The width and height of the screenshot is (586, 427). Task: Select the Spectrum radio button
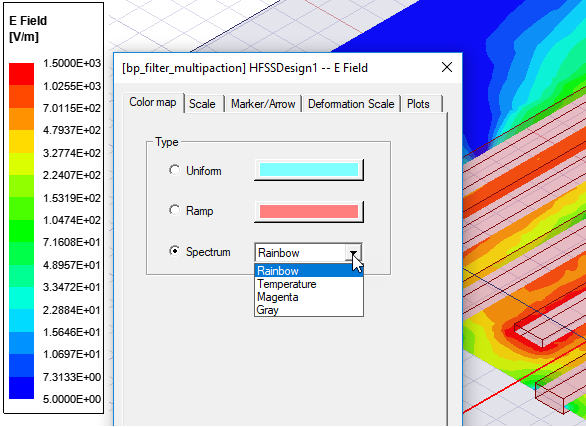point(175,251)
